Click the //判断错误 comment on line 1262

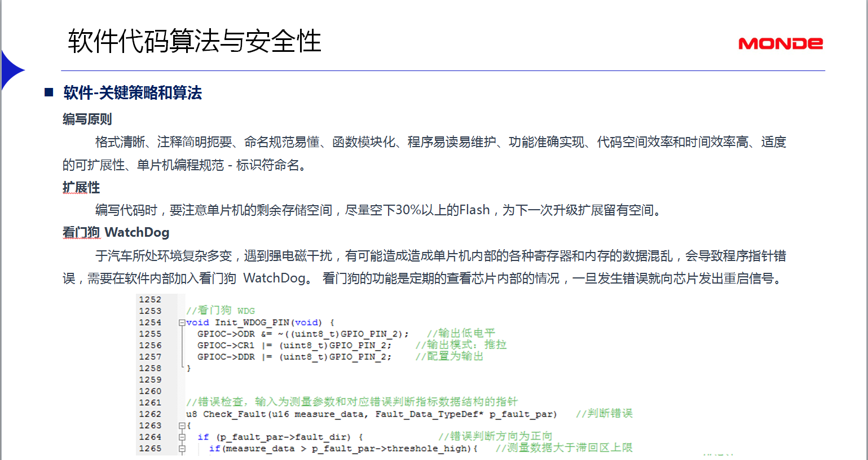(x=603, y=414)
